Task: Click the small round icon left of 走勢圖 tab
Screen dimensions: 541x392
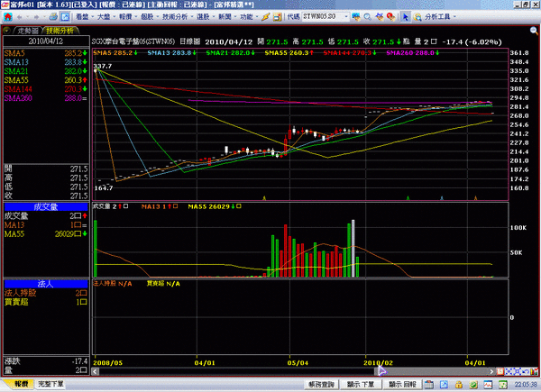Action: [6, 31]
